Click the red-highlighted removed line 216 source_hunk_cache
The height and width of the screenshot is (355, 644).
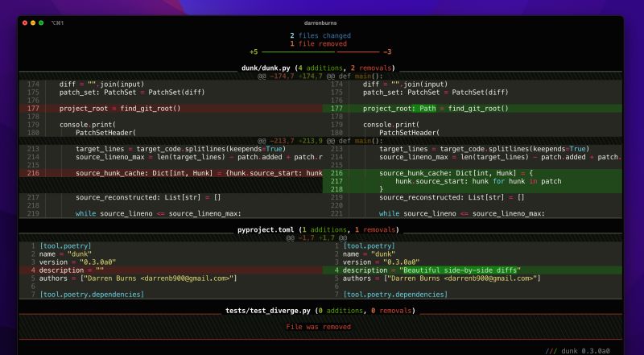[171, 173]
